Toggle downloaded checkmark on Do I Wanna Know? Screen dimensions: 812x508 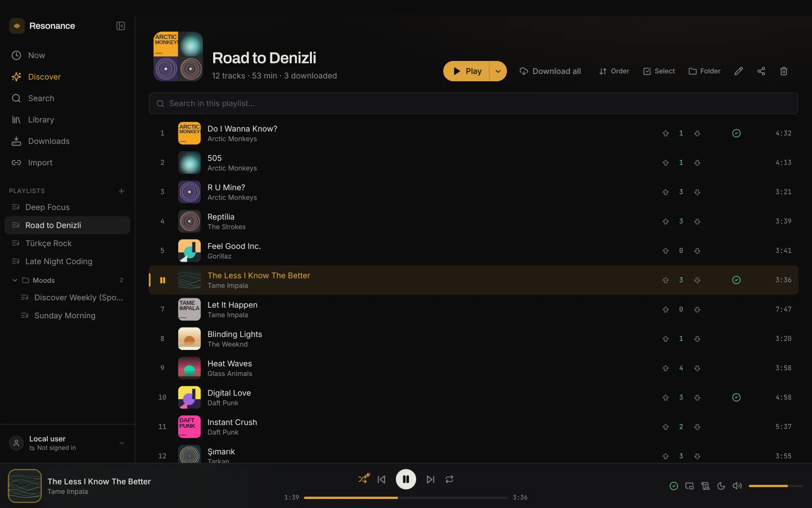(736, 133)
